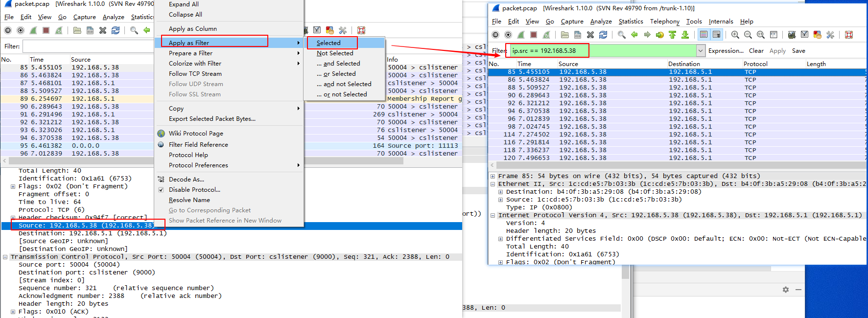Viewport: 868px width, 318px height.
Task: Click resize all columns icon
Action: 774,35
